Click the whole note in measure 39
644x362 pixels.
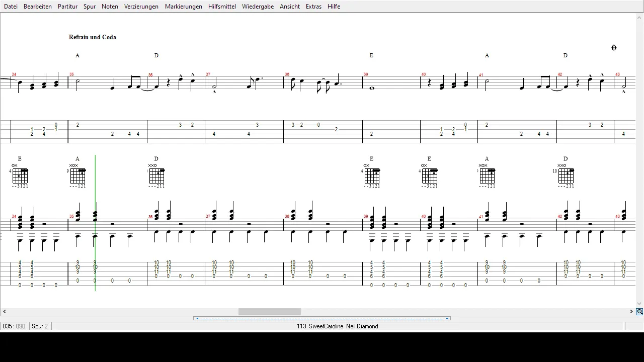coord(372,88)
